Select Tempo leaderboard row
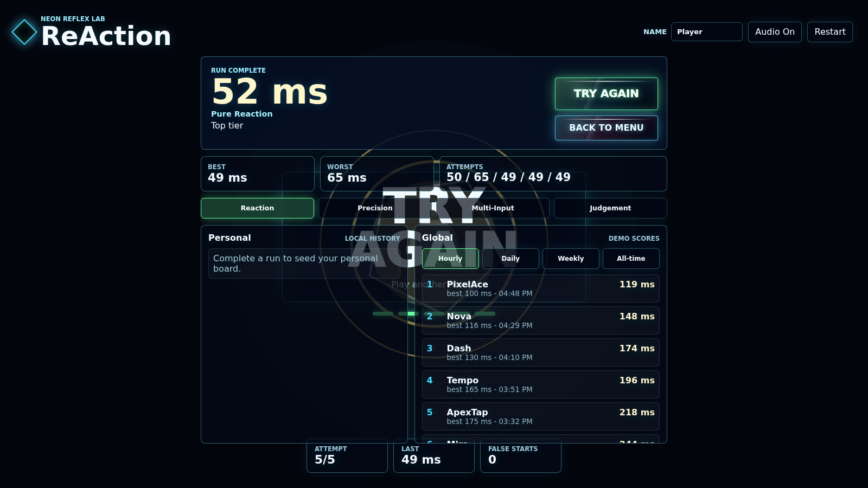The height and width of the screenshot is (488, 868). pos(541,384)
